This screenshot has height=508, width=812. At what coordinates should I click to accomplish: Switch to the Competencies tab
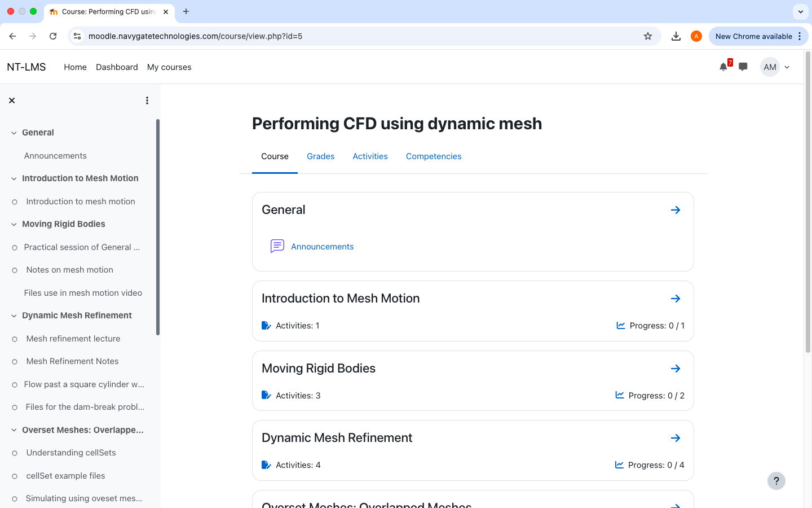(434, 156)
